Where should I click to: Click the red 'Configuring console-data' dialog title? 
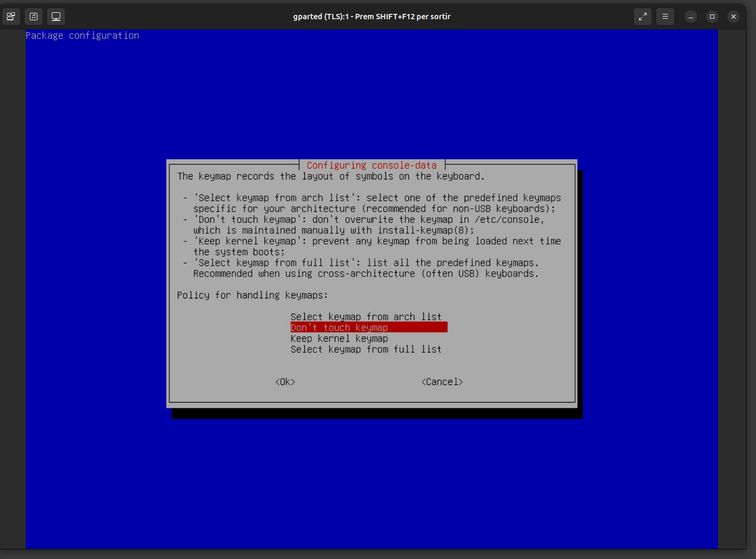tap(372, 166)
